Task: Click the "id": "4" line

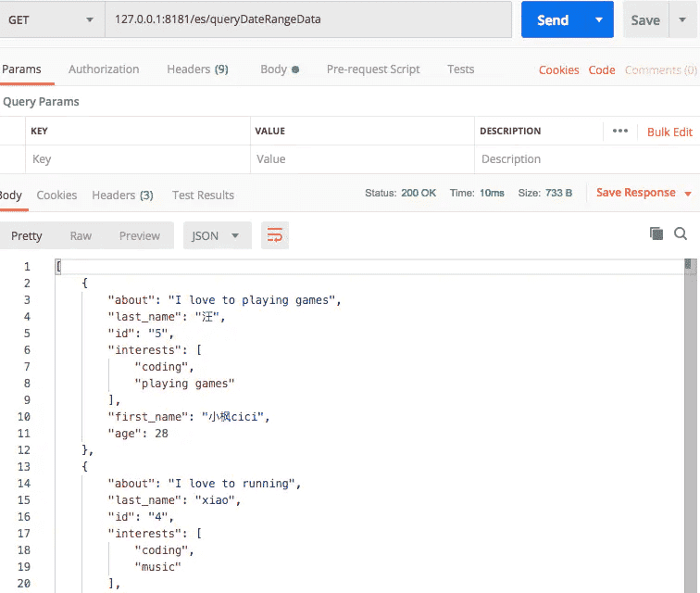Action: [x=141, y=517]
